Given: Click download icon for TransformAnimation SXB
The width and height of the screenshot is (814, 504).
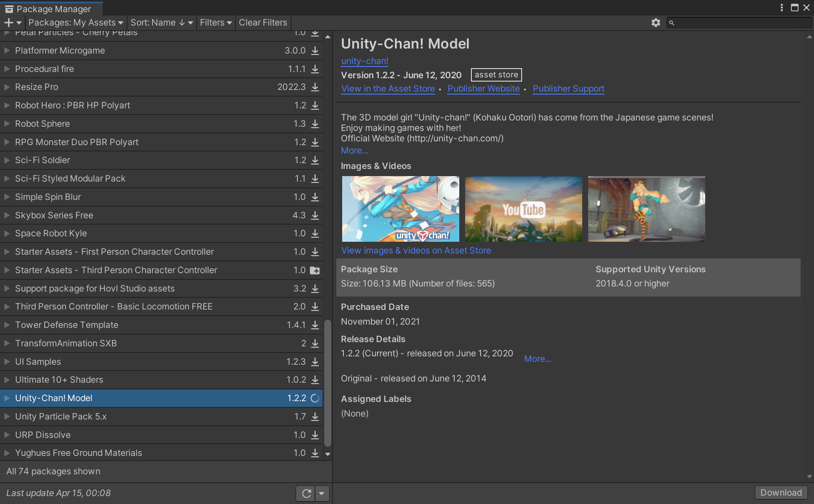Looking at the screenshot, I should tap(315, 343).
